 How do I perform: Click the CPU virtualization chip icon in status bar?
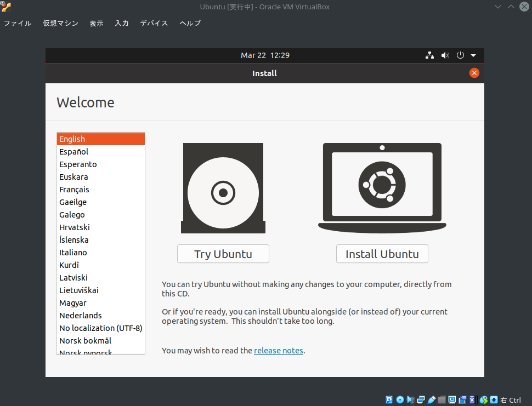pos(472,400)
